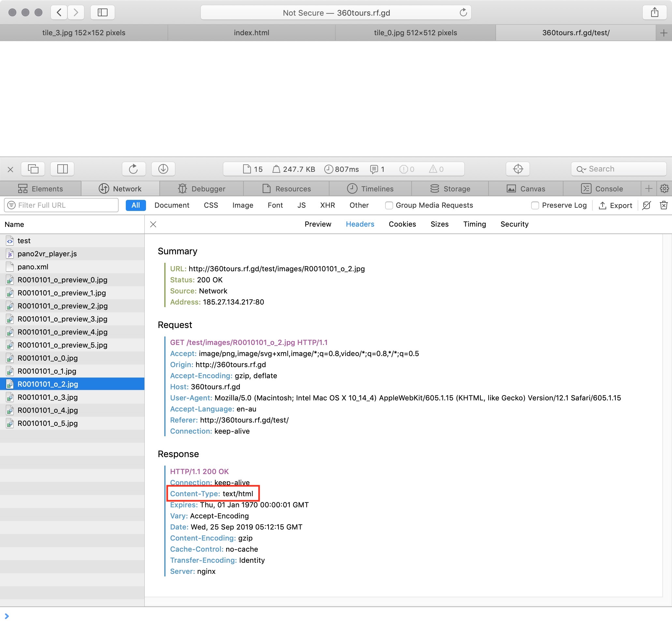672x626 pixels.
Task: Switch to tile_0.jpg browser tab
Action: pyautogui.click(x=416, y=33)
